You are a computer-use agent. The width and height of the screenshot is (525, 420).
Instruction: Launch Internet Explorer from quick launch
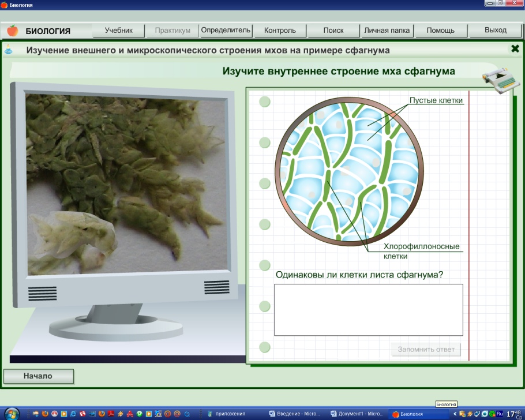pyautogui.click(x=73, y=414)
